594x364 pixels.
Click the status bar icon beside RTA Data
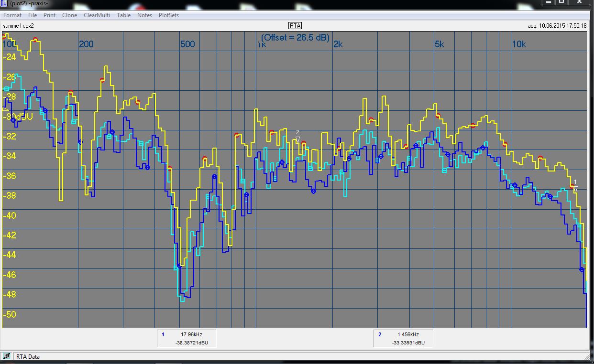pos(7,356)
